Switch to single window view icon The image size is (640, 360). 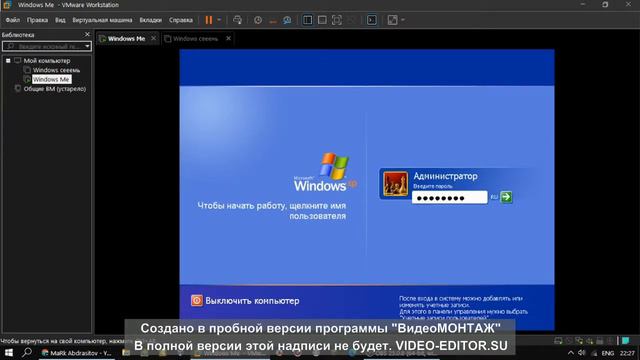click(322, 20)
